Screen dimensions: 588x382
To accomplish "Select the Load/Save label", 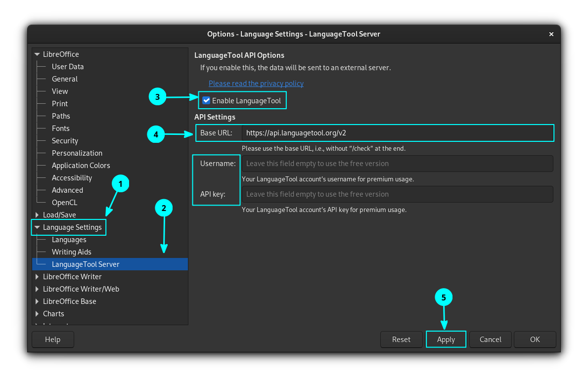I will pyautogui.click(x=60, y=215).
